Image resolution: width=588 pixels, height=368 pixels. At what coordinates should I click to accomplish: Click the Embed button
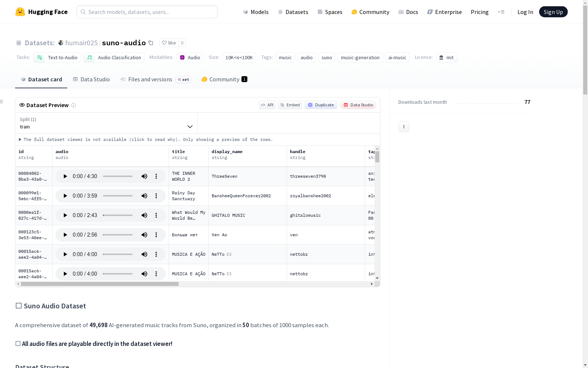[290, 105]
